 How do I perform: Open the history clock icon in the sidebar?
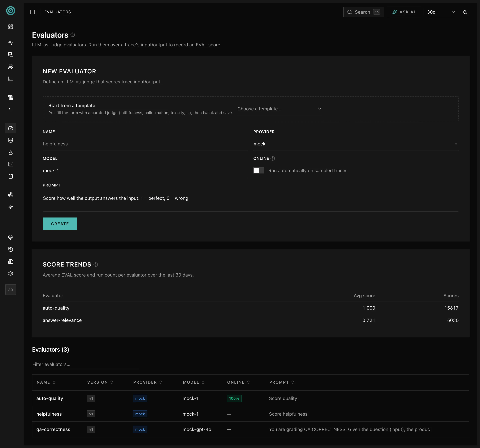click(11, 250)
